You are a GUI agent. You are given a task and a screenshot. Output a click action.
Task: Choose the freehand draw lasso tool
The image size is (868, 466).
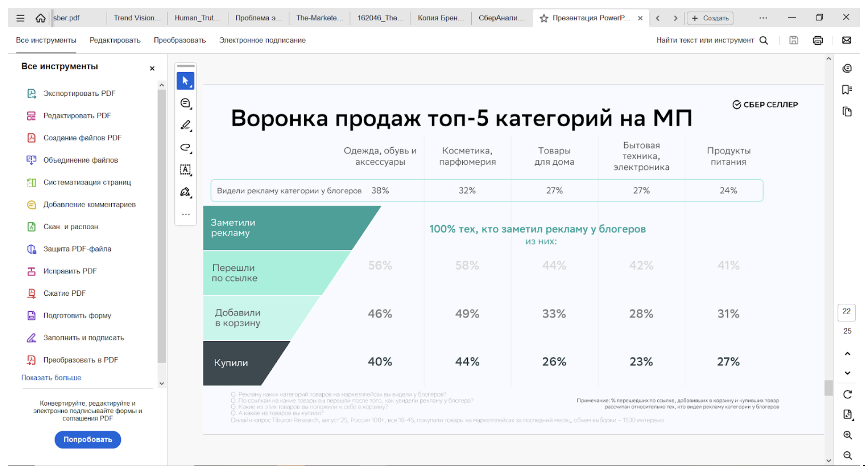click(x=185, y=148)
